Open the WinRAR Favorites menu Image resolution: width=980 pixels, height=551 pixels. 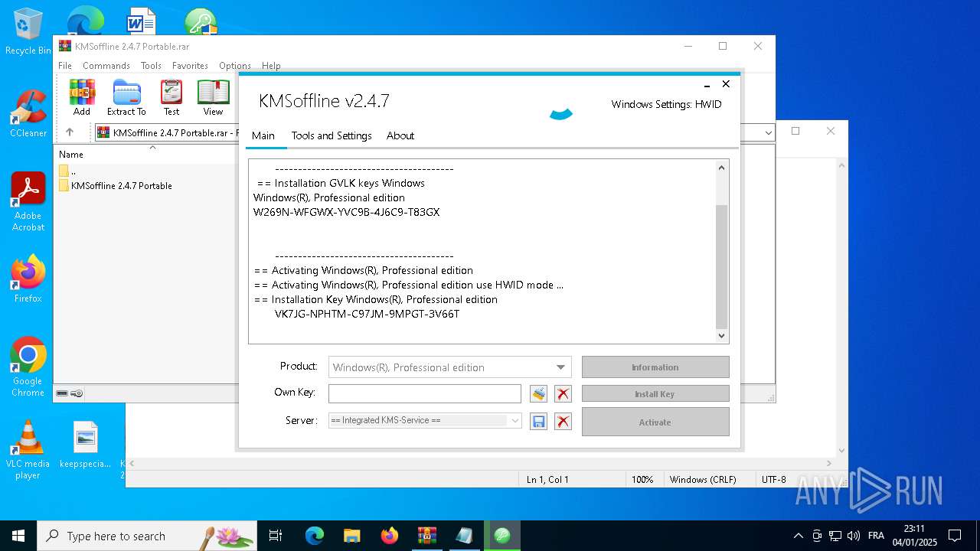[190, 66]
